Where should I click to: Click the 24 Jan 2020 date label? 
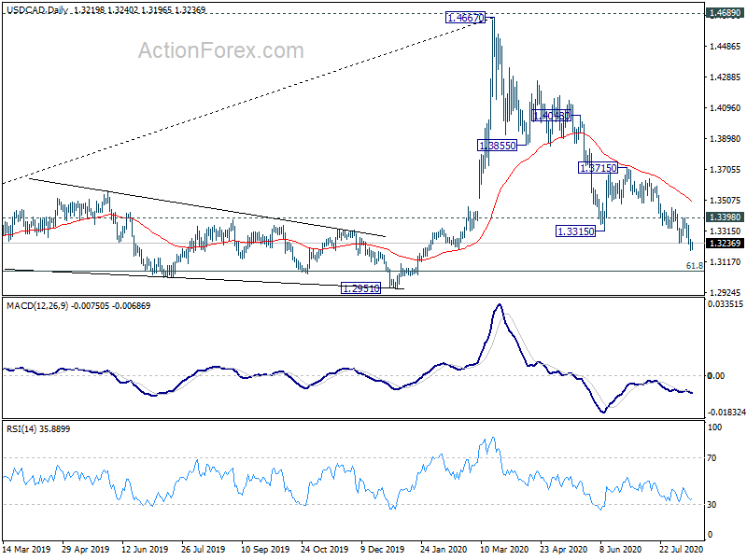[444, 549]
